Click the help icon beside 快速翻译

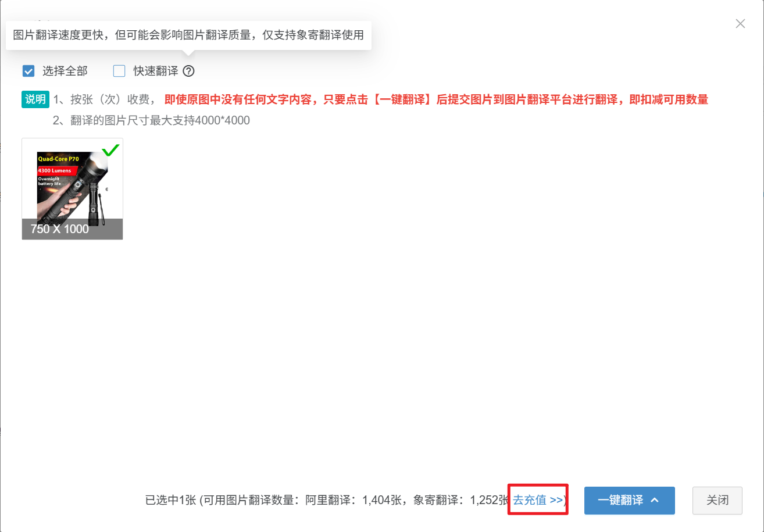[x=188, y=72]
